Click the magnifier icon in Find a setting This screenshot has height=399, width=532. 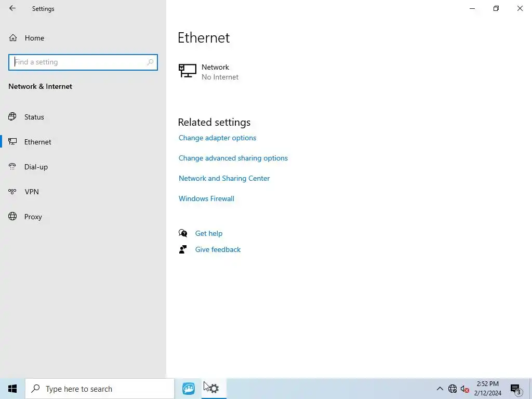pos(150,62)
